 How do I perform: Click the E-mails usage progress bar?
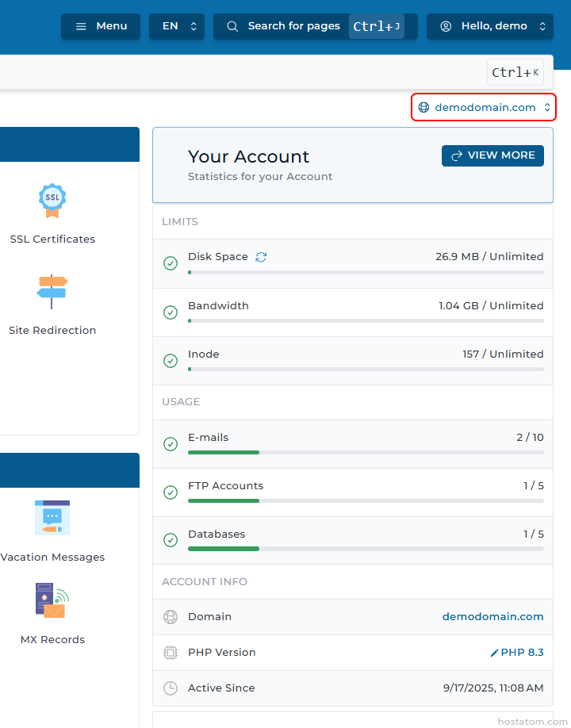tap(366, 452)
